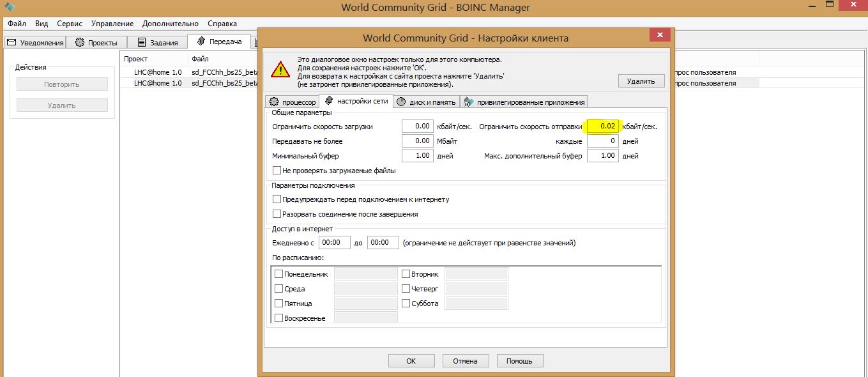Viewport: 868px width, 377px height.
Task: Click the Вторник time range field
Action: tap(476, 274)
